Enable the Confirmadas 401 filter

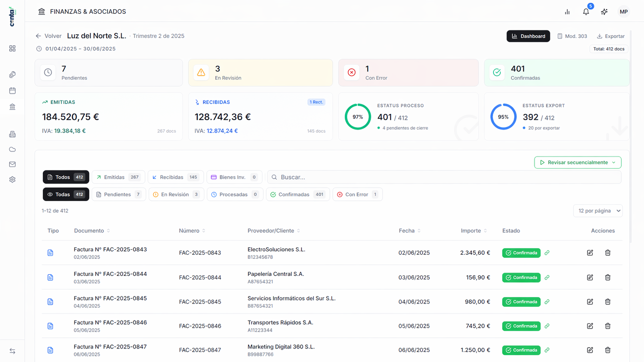[297, 194]
